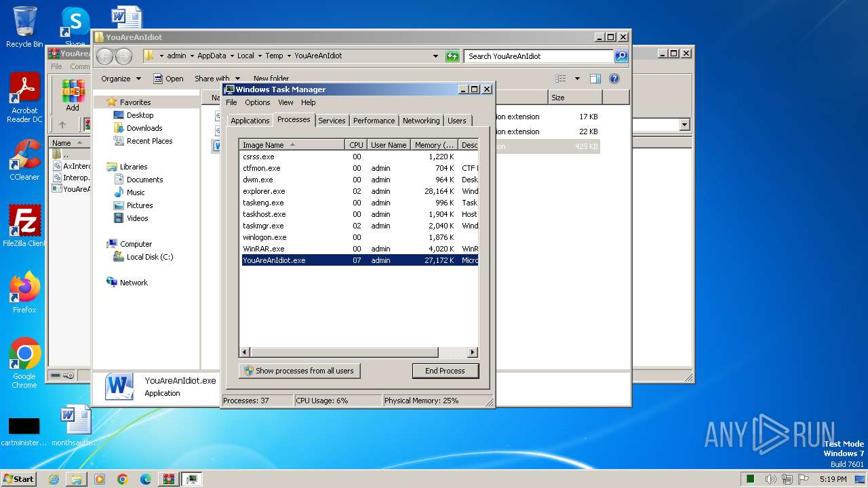Select the taskmgr.exe process row

(x=359, y=226)
